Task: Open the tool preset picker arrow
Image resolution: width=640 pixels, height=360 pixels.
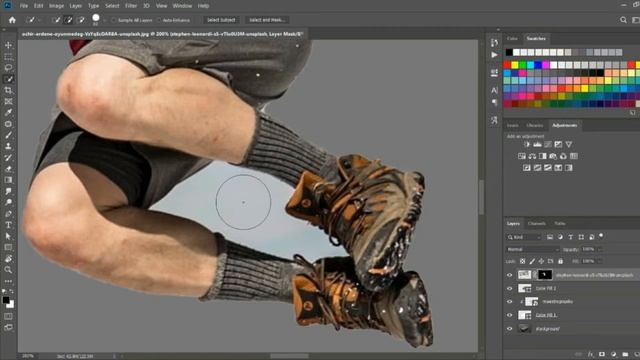Action: pyautogui.click(x=40, y=20)
